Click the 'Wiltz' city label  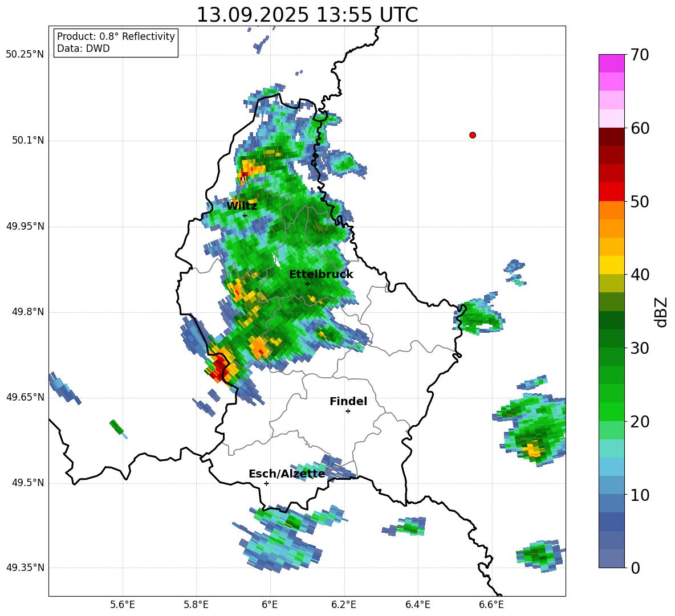pos(242,206)
